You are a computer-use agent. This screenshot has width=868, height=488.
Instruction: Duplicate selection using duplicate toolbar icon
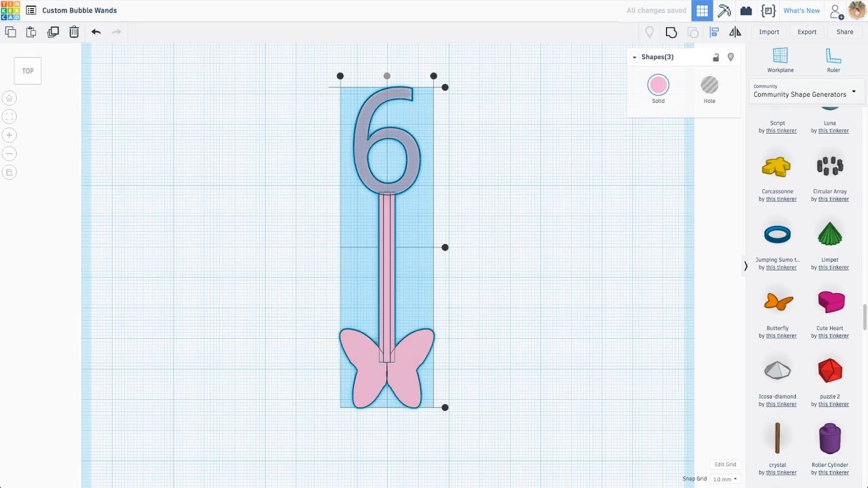[53, 31]
